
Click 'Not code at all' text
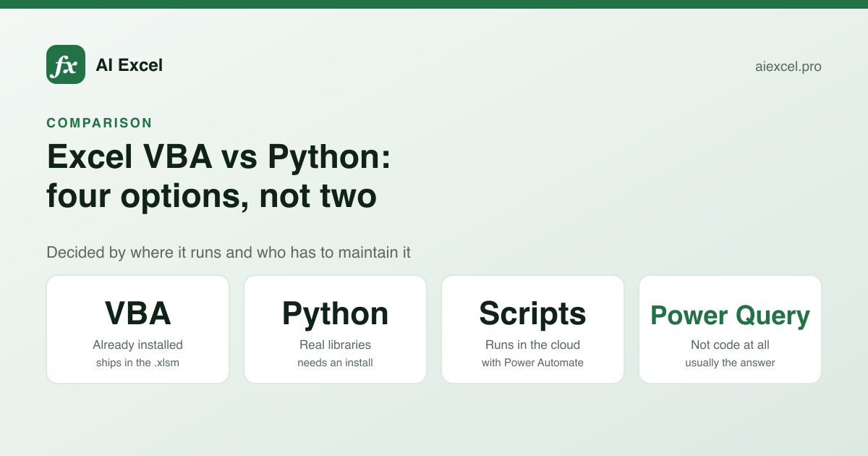point(730,345)
